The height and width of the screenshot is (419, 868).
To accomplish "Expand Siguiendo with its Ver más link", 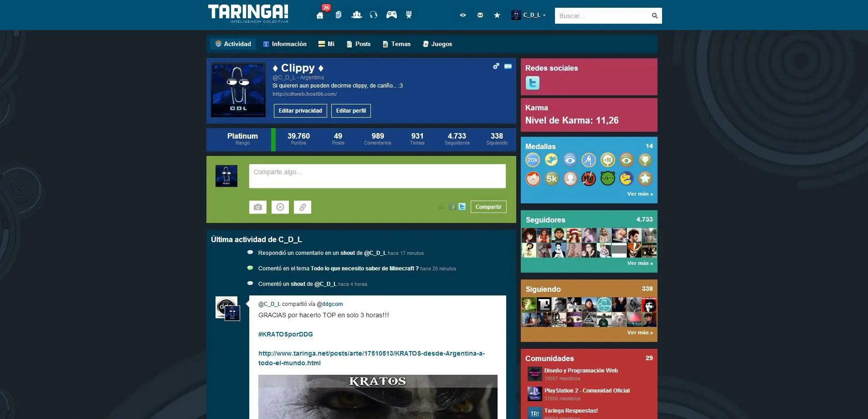I will [x=640, y=332].
